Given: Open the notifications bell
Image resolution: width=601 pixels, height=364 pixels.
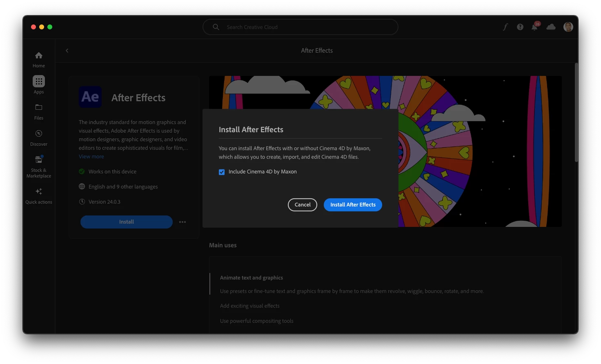Looking at the screenshot, I should pos(535,27).
